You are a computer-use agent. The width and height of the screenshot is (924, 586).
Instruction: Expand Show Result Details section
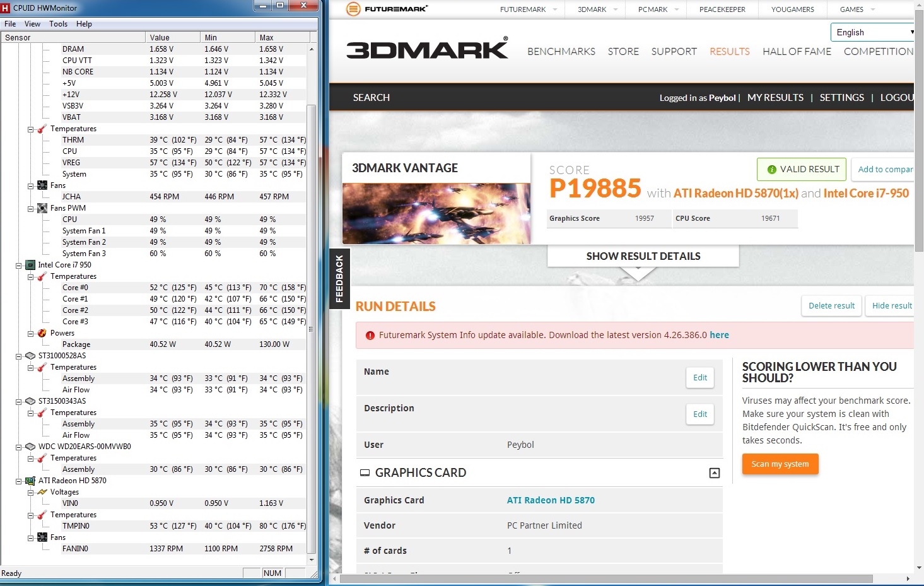coord(643,256)
